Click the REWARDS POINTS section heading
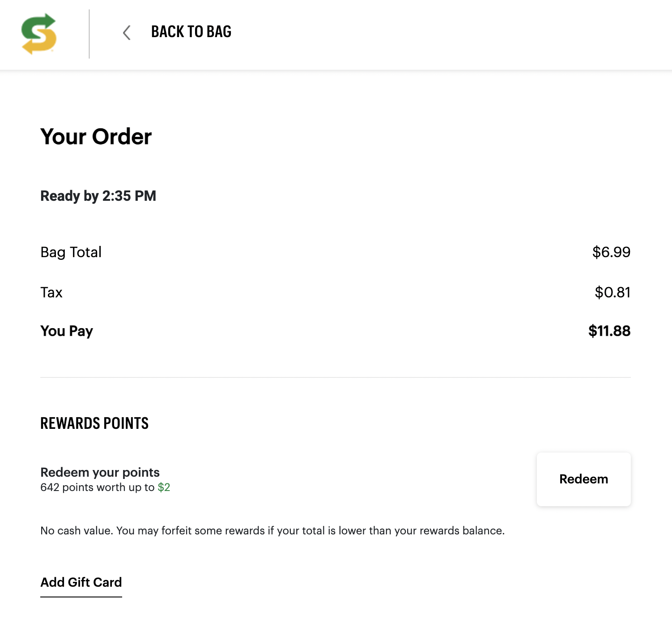The width and height of the screenshot is (672, 635). point(94,423)
